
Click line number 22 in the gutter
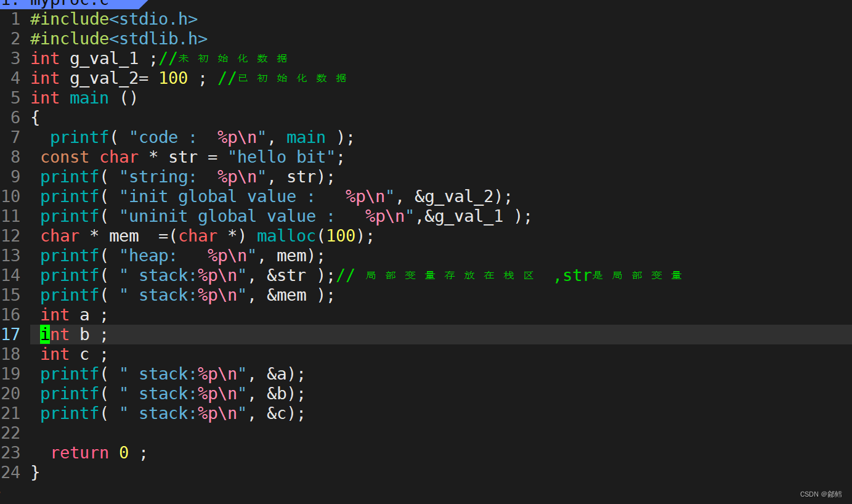point(10,433)
